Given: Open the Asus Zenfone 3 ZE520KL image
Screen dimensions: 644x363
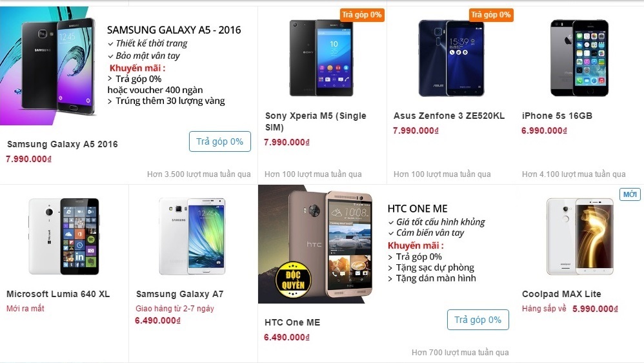Looking at the screenshot, I should click(451, 58).
